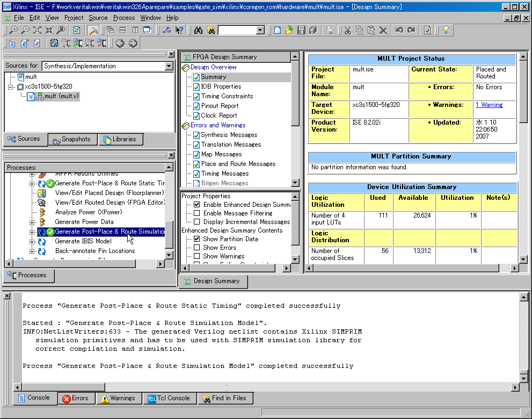532x419 pixels.
Task: Open the Pinout Report
Action: pos(220,106)
